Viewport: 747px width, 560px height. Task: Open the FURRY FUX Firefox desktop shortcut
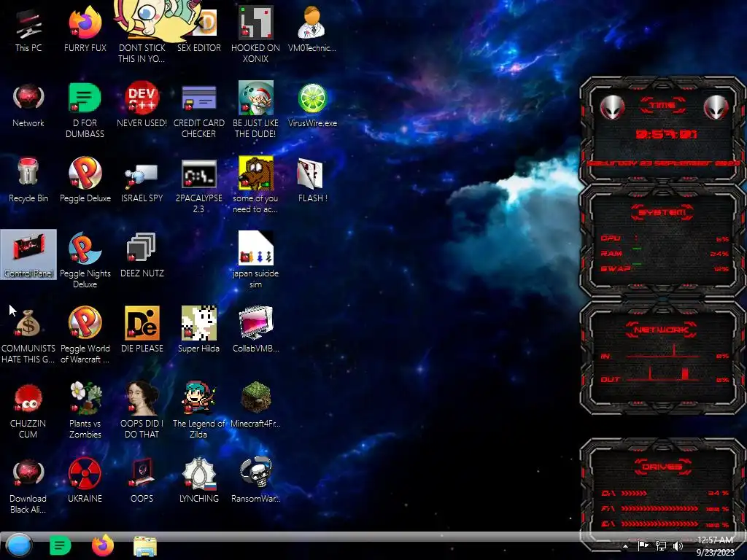coord(85,31)
